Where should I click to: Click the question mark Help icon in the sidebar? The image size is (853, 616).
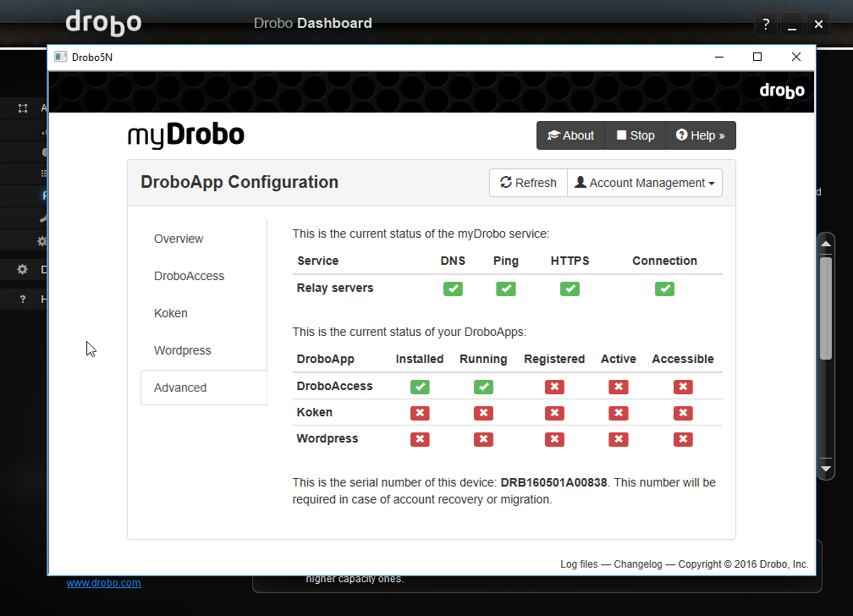point(21,299)
